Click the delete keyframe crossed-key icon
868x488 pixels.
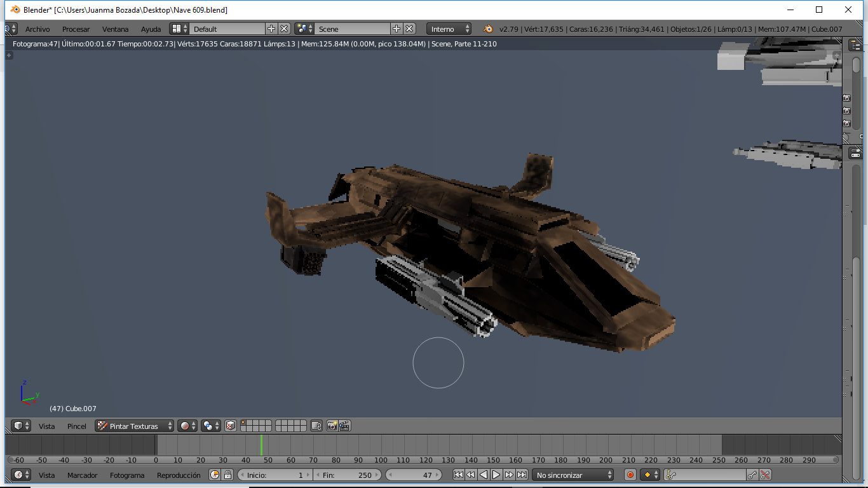[765, 475]
